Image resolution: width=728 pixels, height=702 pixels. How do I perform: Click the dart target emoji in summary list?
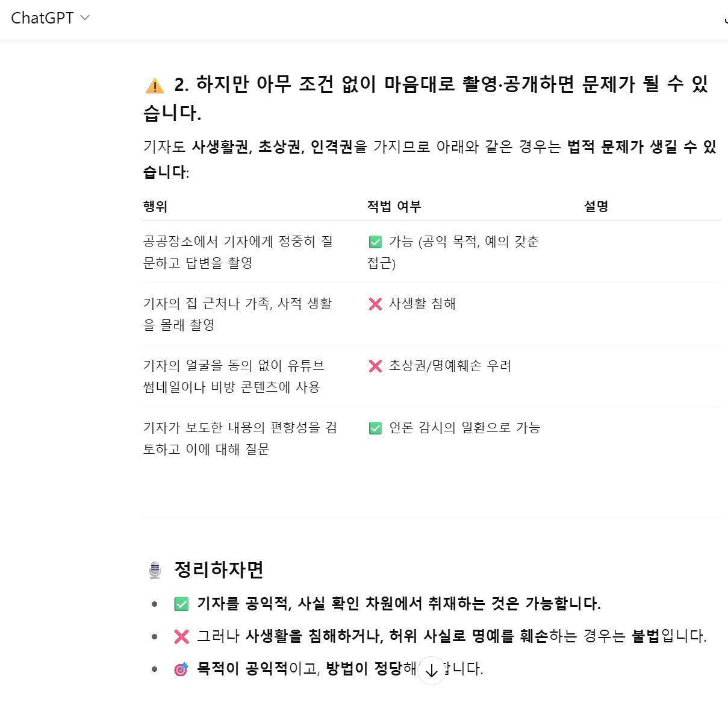click(181, 669)
